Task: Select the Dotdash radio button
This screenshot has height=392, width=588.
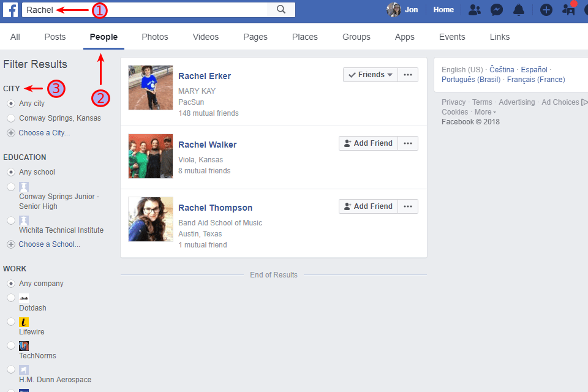Action: [11, 298]
